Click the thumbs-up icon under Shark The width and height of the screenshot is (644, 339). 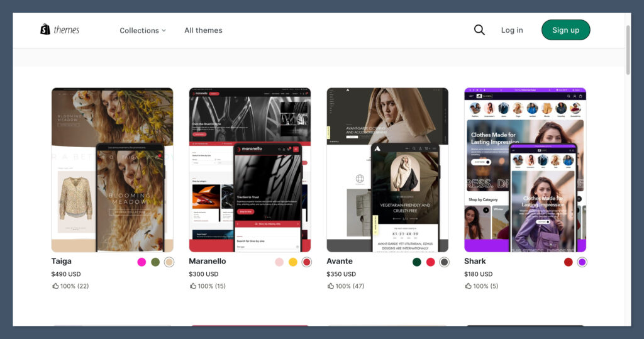coord(469,286)
